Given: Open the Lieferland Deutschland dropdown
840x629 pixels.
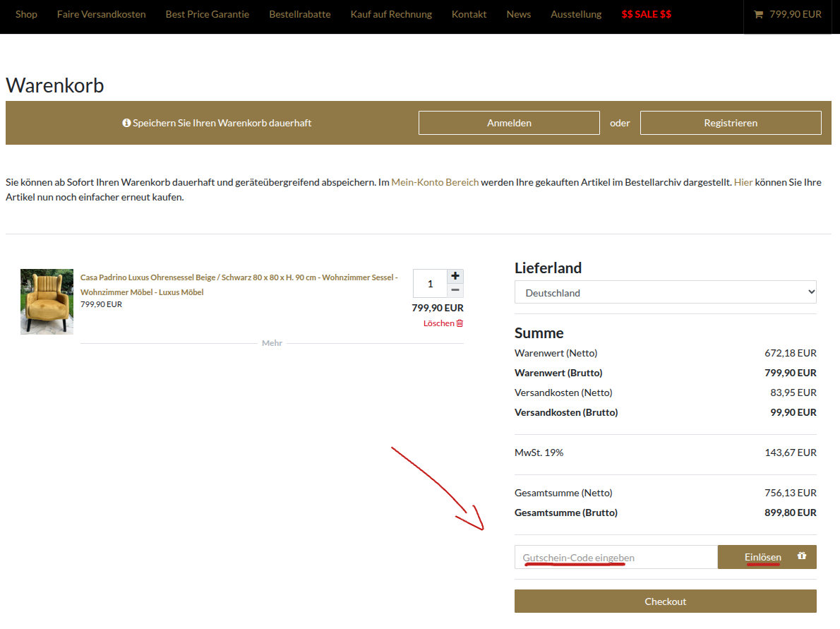Looking at the screenshot, I should (665, 292).
